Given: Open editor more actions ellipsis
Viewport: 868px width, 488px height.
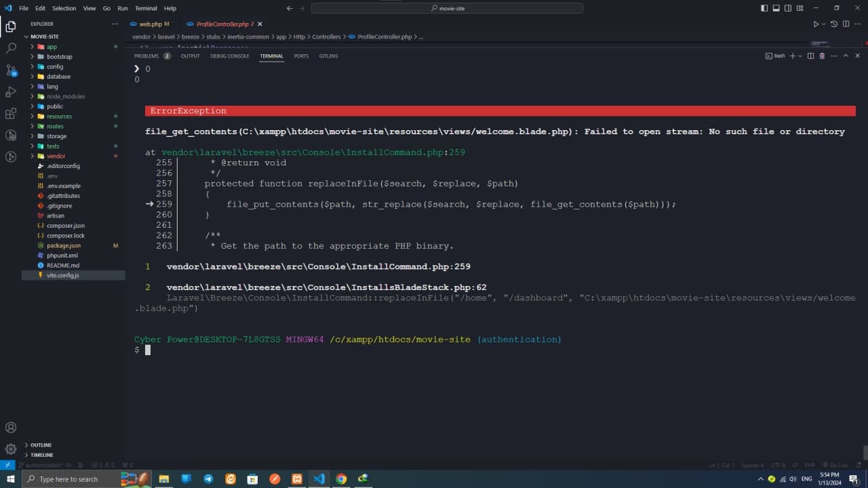Looking at the screenshot, I should pos(857,24).
